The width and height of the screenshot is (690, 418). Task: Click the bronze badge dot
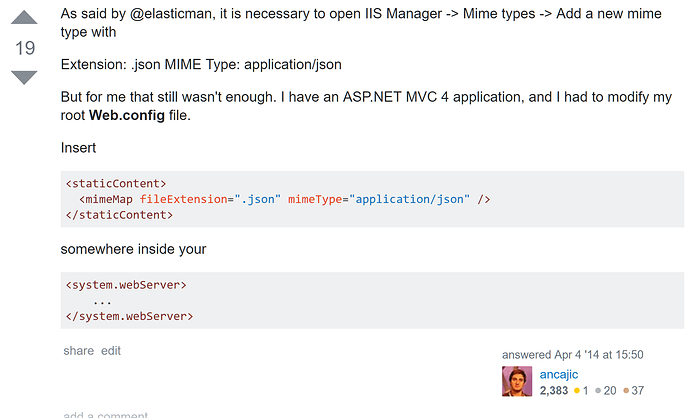[626, 390]
